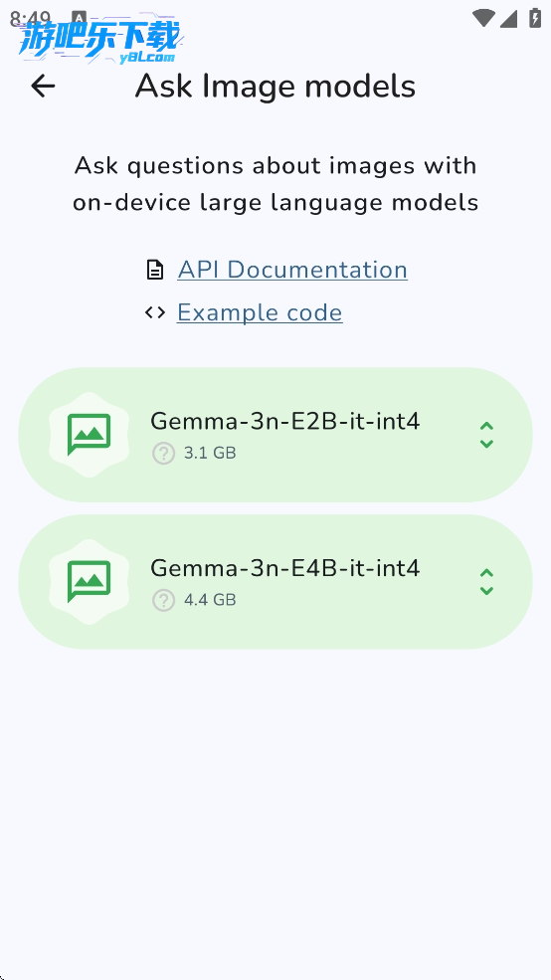Click the help icon next to 4.4 GB
Screen dimensions: 551x980
coord(164,601)
